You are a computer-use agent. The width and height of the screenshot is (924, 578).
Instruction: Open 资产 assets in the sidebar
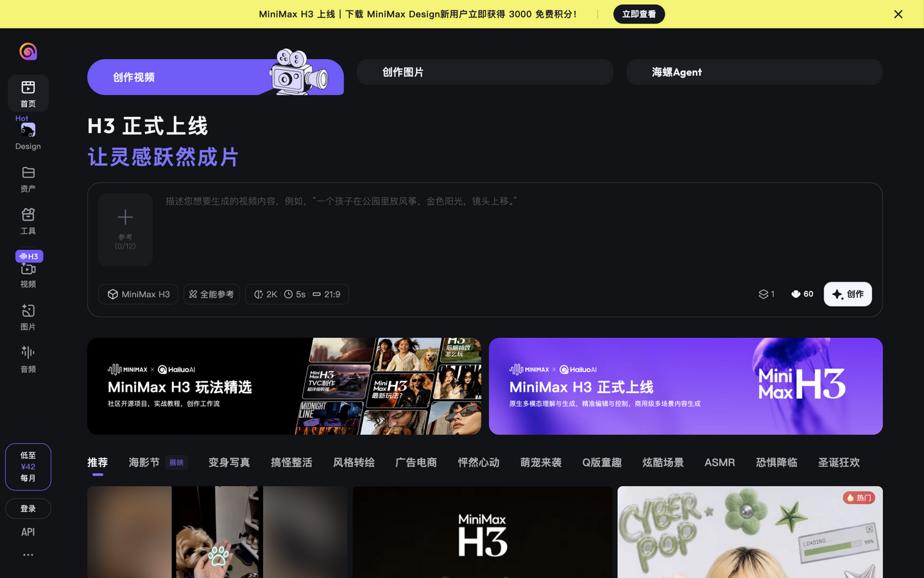[x=28, y=179]
